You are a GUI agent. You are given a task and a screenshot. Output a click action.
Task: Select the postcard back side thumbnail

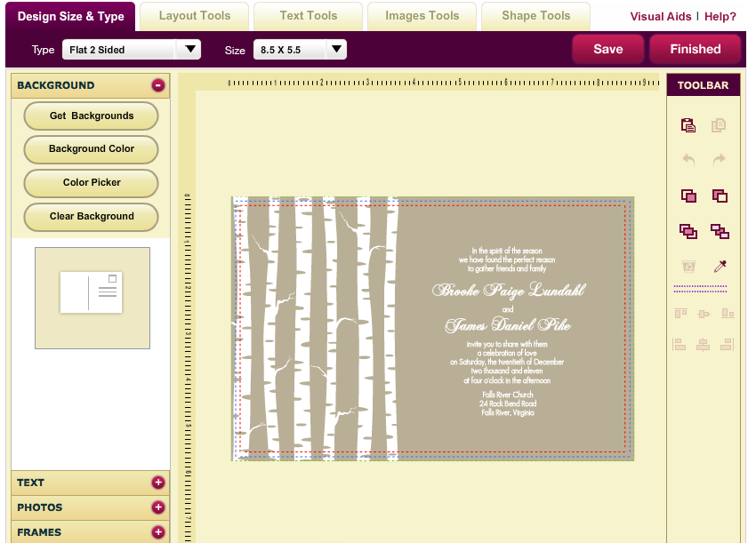[92, 293]
